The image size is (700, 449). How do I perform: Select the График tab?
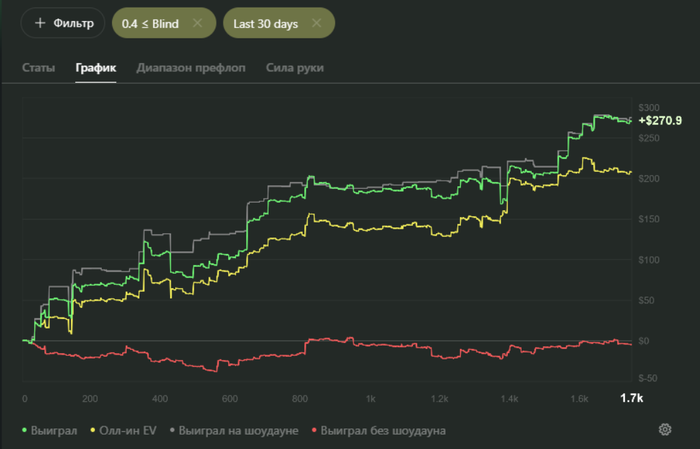click(x=96, y=68)
